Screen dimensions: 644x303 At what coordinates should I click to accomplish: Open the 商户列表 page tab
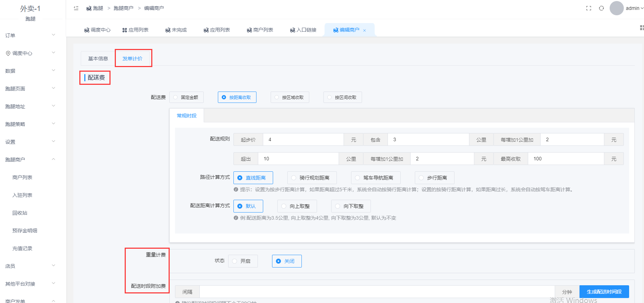point(260,30)
